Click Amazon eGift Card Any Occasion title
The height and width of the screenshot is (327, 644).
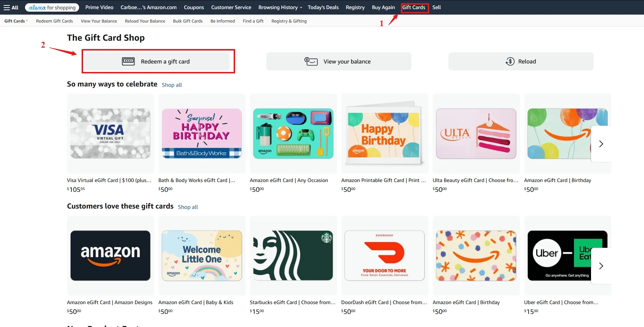pos(289,180)
